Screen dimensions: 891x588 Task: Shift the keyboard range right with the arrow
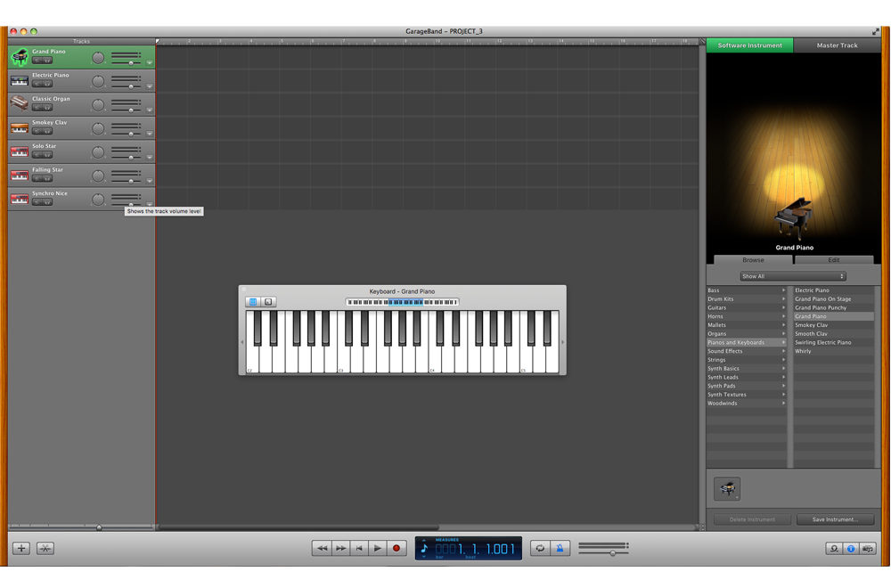point(562,342)
